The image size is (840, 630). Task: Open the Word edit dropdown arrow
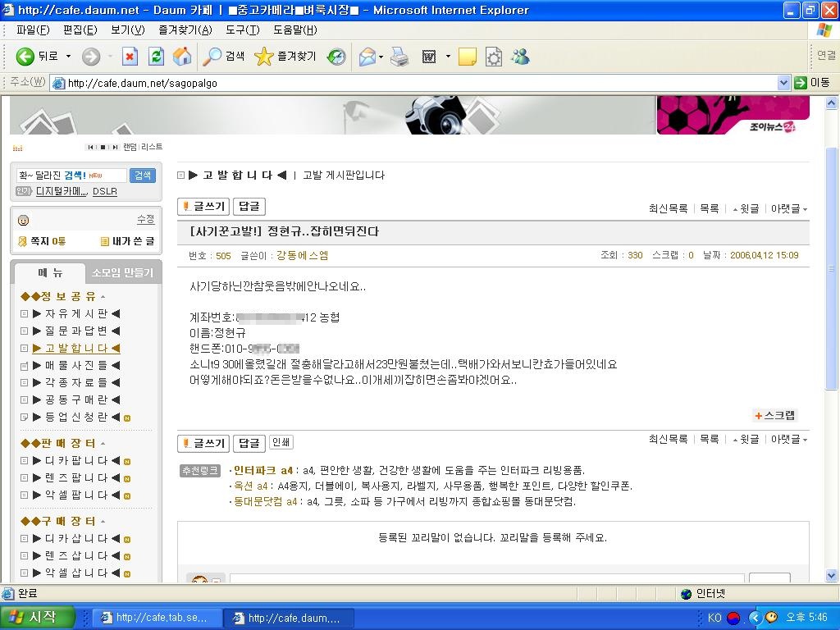[x=448, y=57]
